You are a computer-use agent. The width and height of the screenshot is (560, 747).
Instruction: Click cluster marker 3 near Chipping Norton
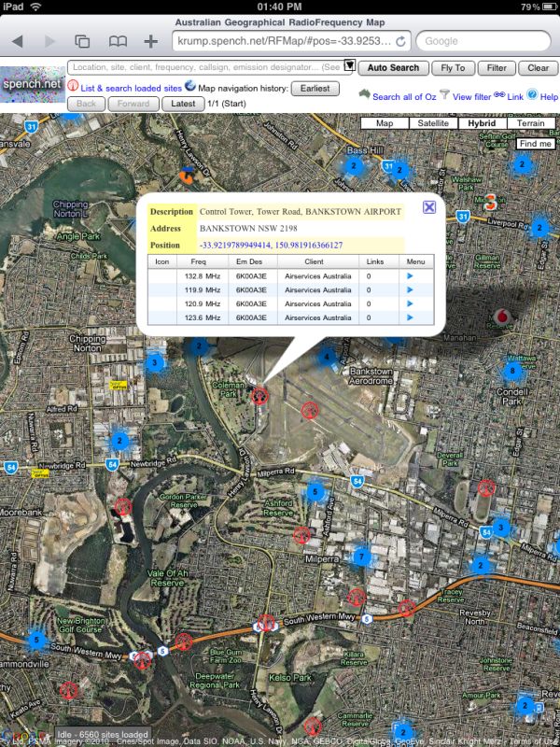(154, 363)
